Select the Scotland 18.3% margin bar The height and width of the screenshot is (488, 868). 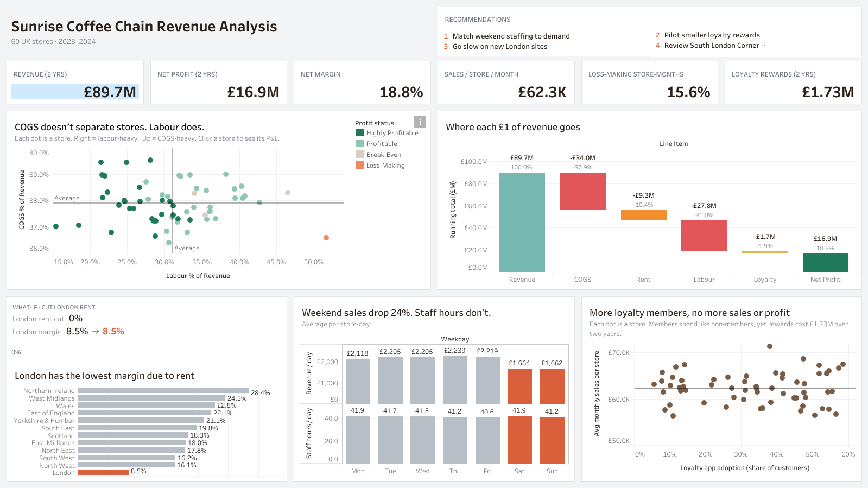133,435
